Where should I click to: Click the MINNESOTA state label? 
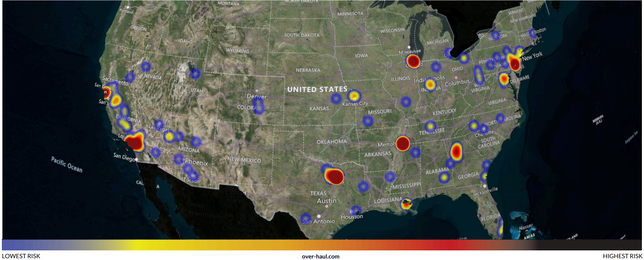[x=350, y=14]
